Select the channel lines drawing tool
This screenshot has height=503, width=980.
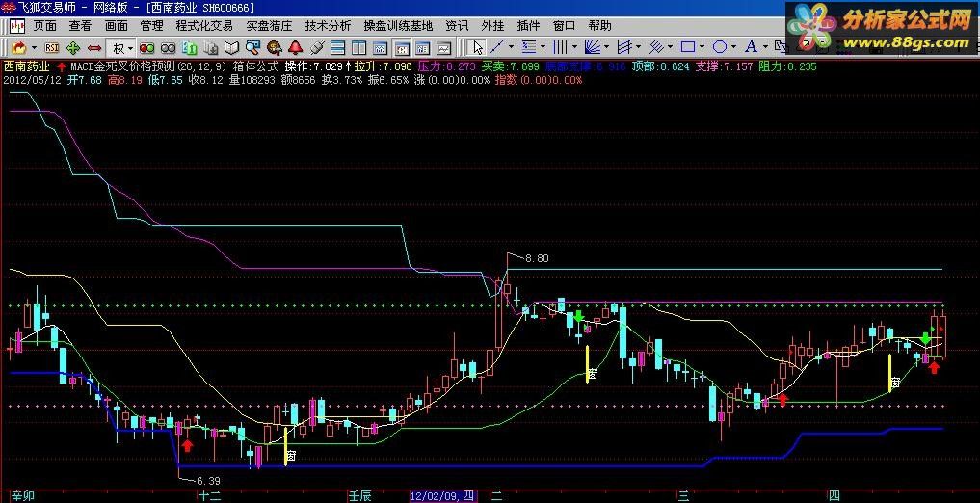(x=623, y=47)
